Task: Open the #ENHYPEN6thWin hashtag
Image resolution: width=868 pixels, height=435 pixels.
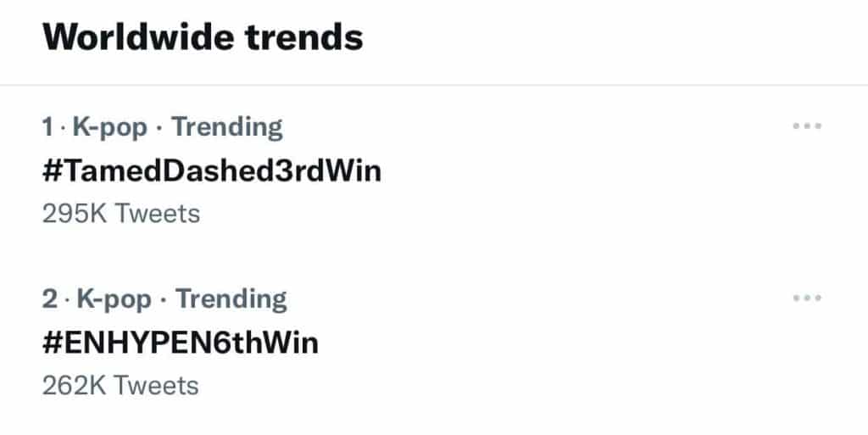Action: [181, 343]
